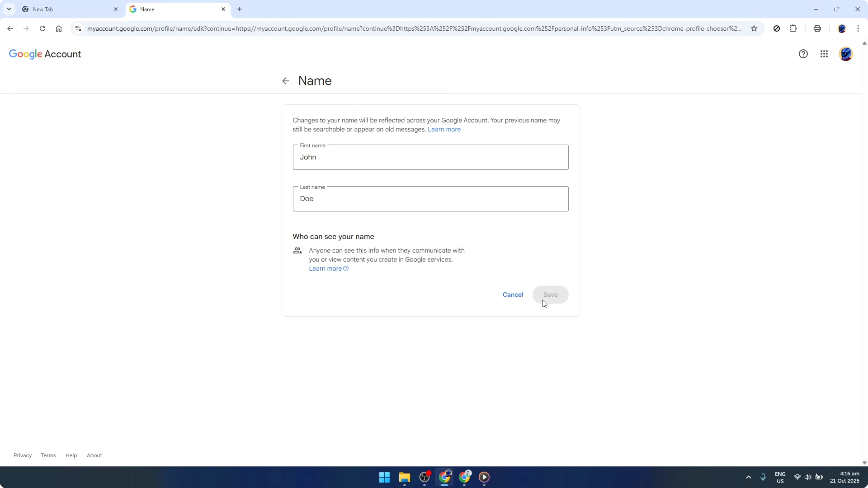Open the Chrome profile avatar in toolbar

(x=842, y=29)
